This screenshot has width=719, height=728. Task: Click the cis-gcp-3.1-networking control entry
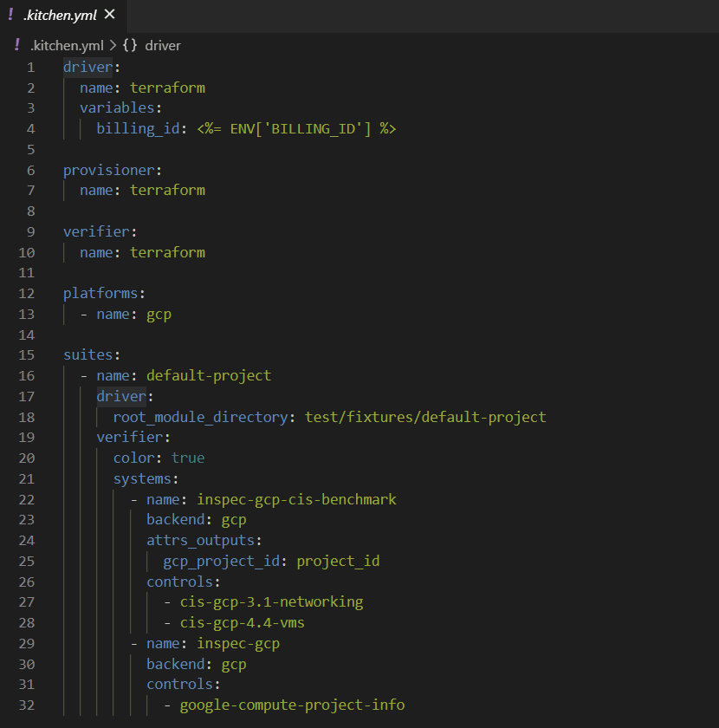click(x=271, y=601)
